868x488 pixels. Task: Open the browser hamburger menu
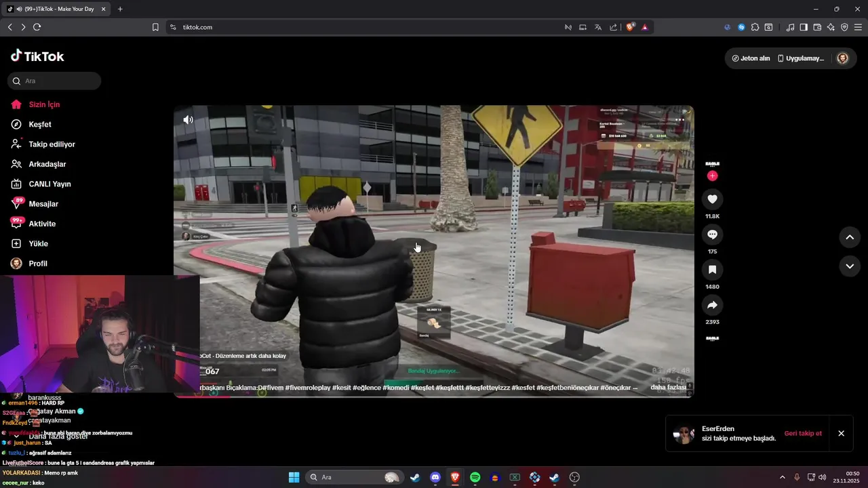(858, 27)
